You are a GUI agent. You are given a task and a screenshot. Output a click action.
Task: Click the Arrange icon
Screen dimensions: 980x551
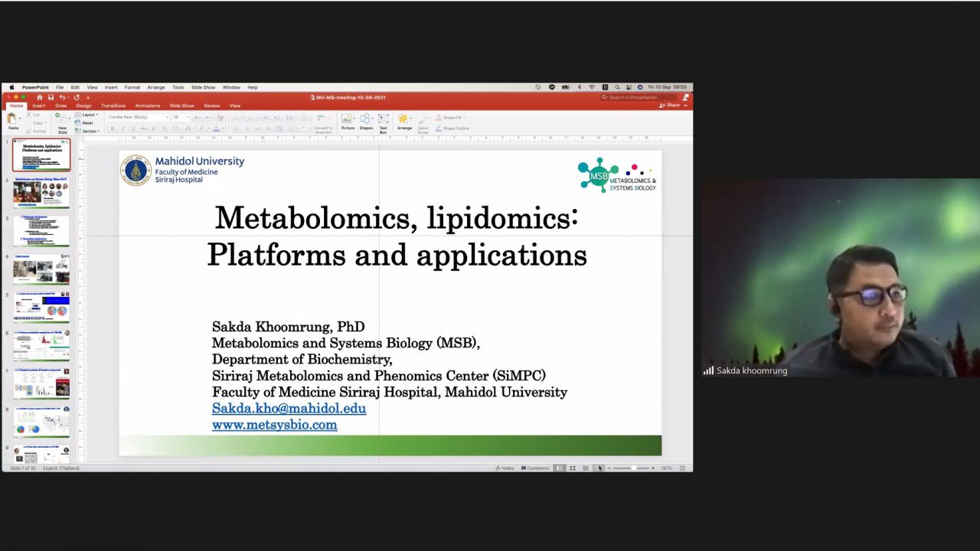tap(404, 120)
